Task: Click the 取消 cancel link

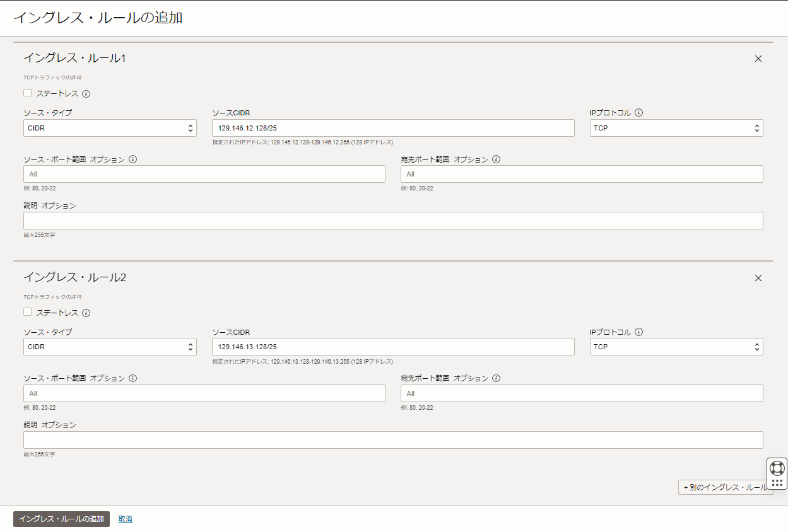Action: coord(125,519)
